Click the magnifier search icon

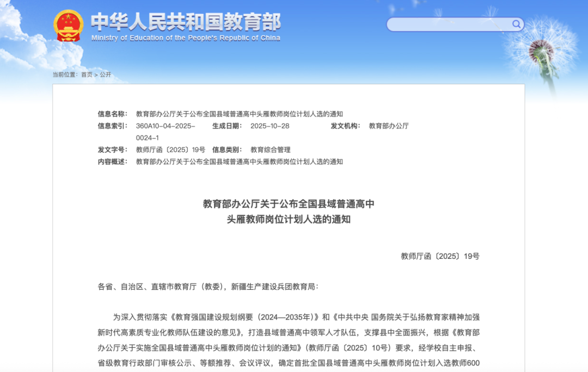(516, 24)
